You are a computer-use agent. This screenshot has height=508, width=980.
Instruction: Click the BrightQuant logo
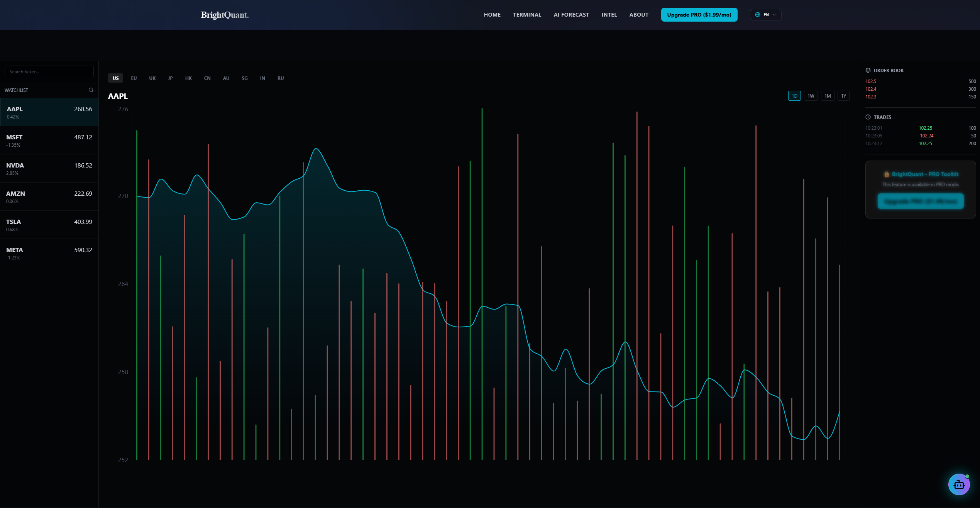click(x=224, y=15)
